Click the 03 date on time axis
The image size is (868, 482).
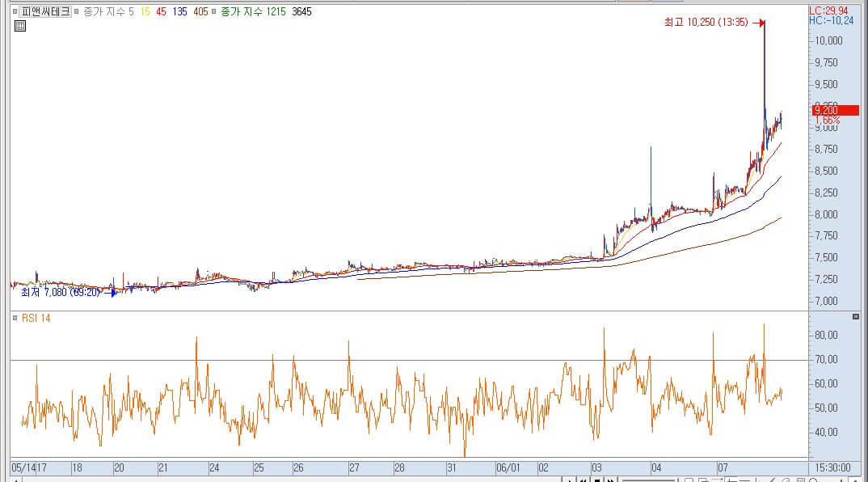coord(596,468)
